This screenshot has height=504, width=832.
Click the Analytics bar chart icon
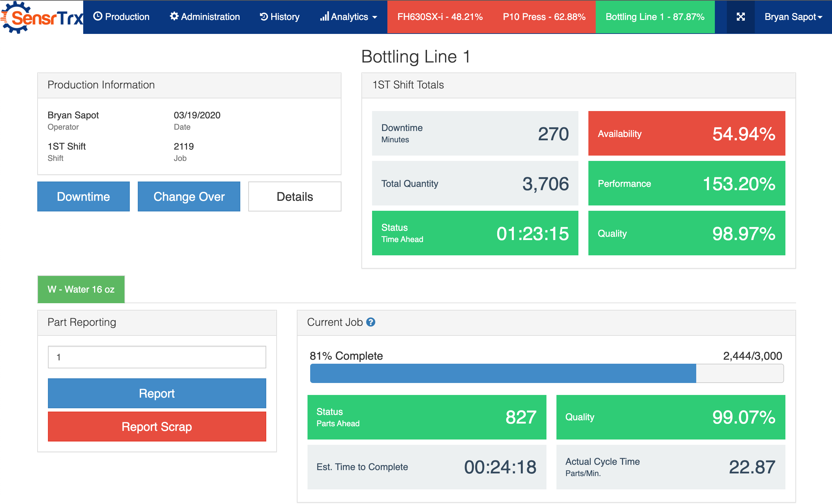(x=324, y=16)
